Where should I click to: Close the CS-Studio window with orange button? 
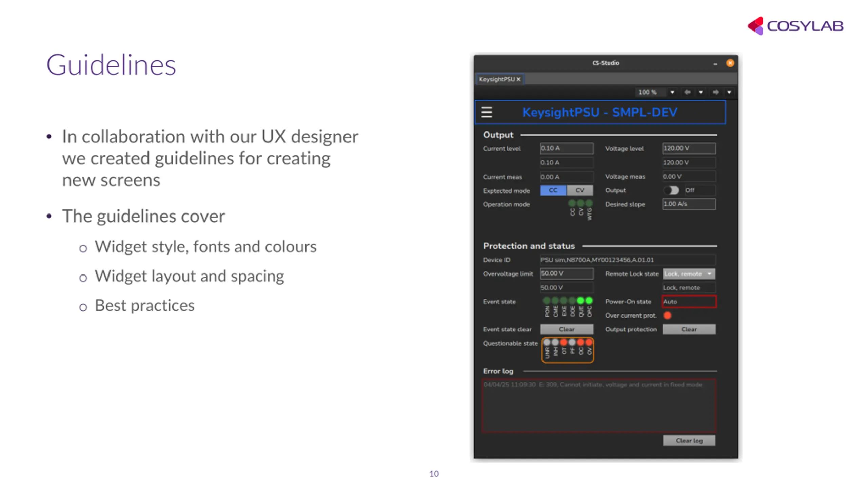click(x=730, y=63)
